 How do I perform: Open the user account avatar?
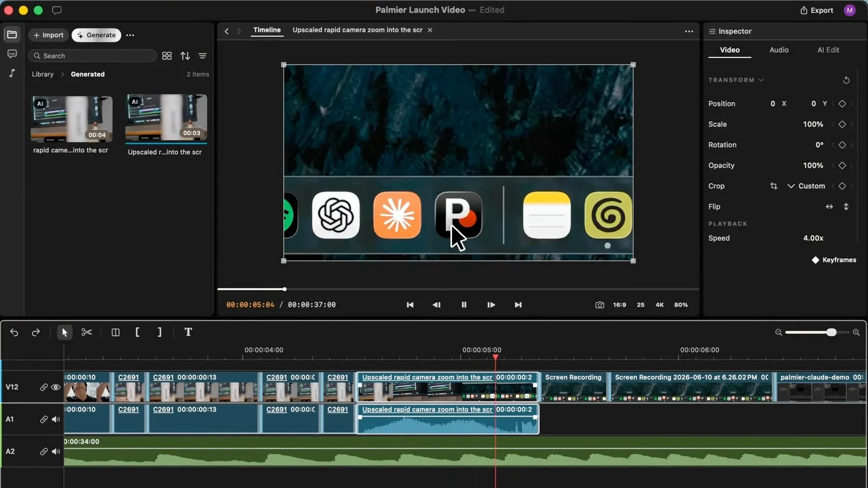pos(850,10)
